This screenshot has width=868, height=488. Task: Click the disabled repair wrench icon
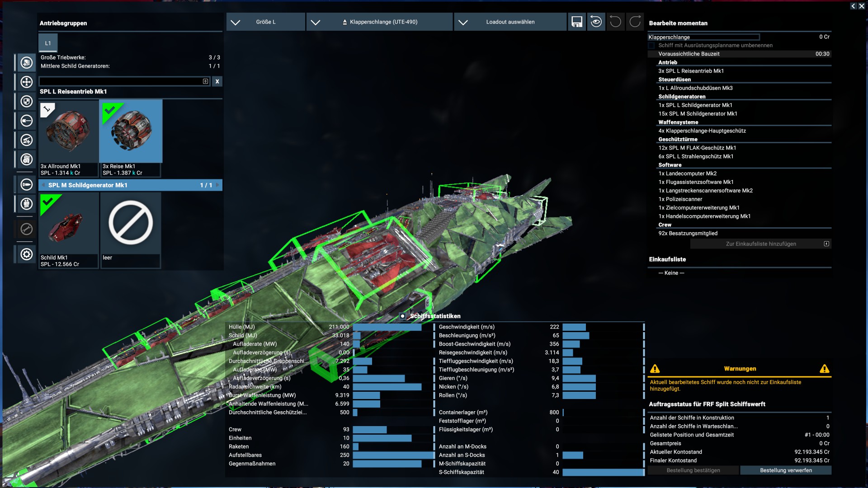27,229
